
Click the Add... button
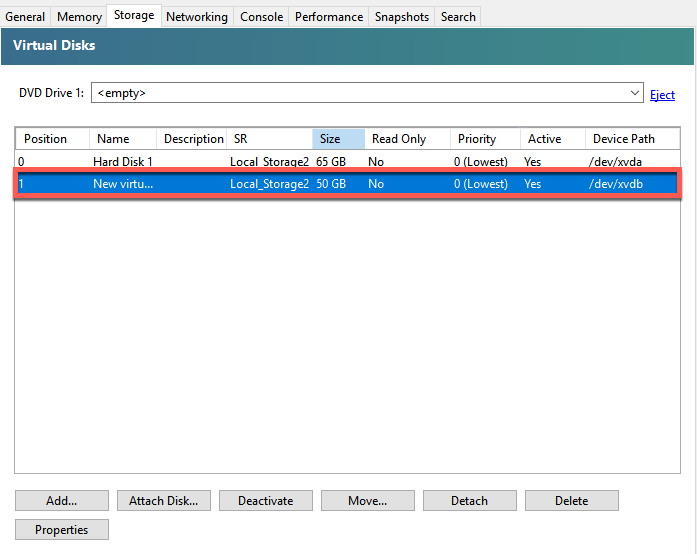coord(62,501)
